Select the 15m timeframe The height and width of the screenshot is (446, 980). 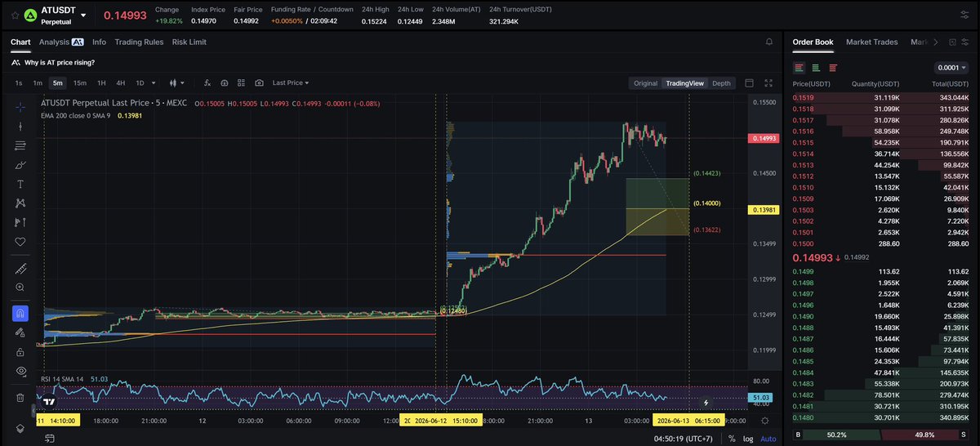point(80,83)
